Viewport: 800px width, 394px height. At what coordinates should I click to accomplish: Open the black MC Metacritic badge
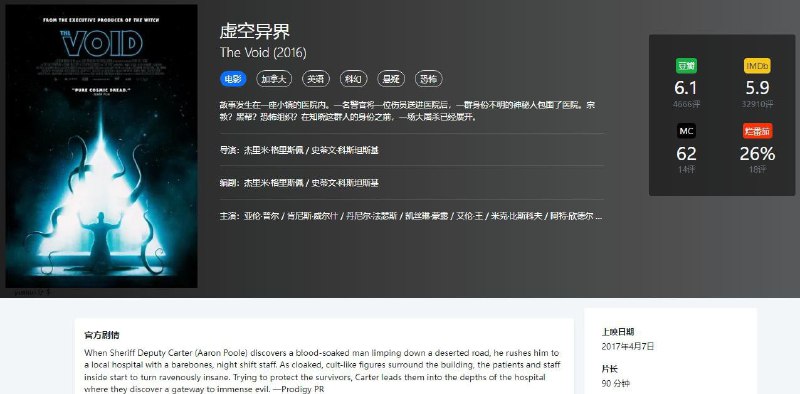(x=686, y=131)
